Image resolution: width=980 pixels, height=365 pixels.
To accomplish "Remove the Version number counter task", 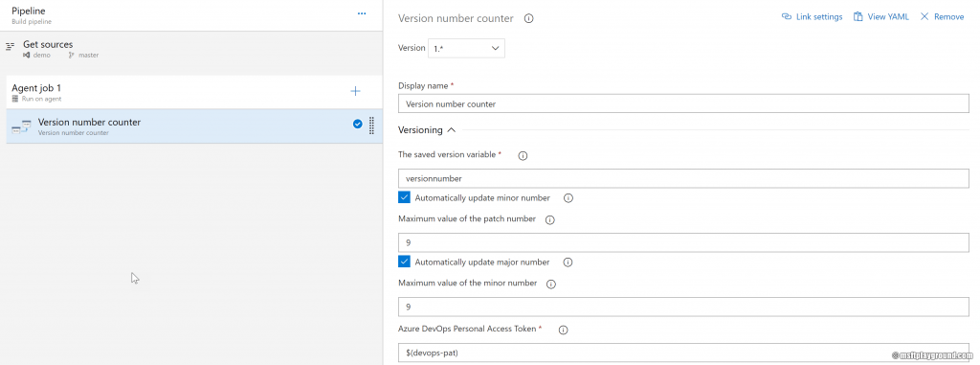I will point(943,17).
